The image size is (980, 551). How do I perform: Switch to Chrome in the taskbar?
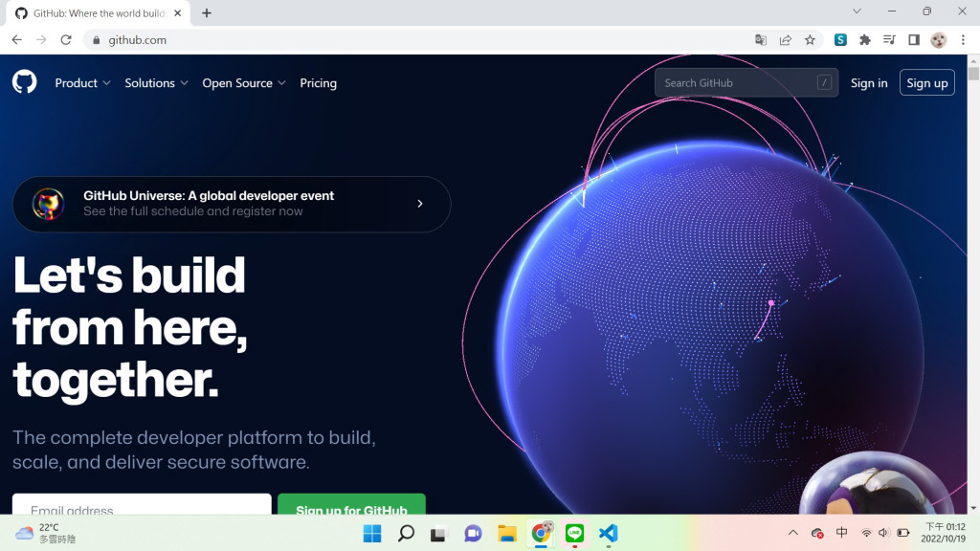[542, 534]
